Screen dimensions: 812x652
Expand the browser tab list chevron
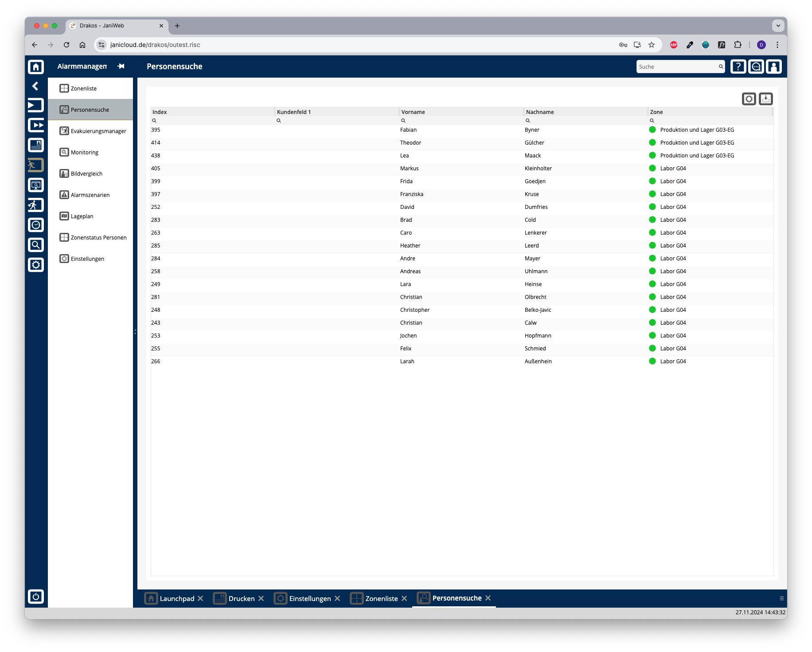click(778, 26)
